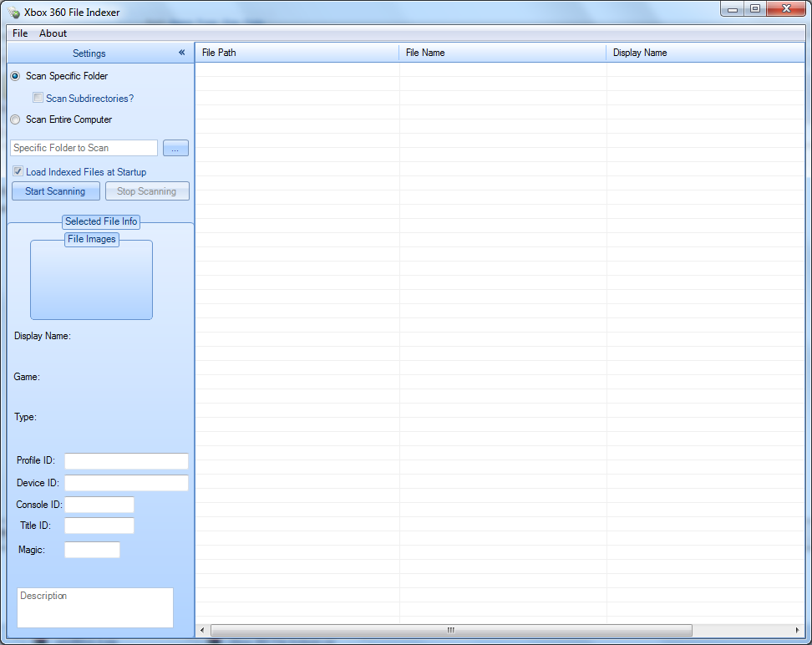
Task: Open the File menu
Action: pyautogui.click(x=20, y=33)
